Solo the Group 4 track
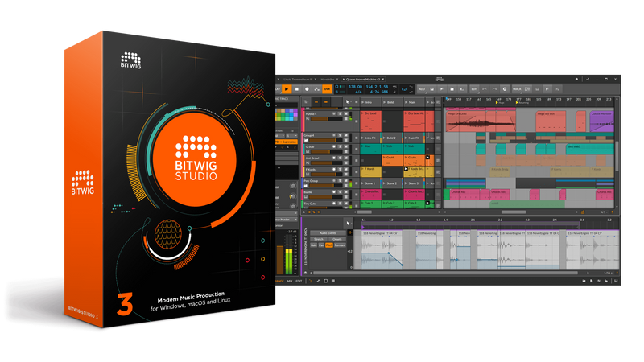 tap(340, 135)
